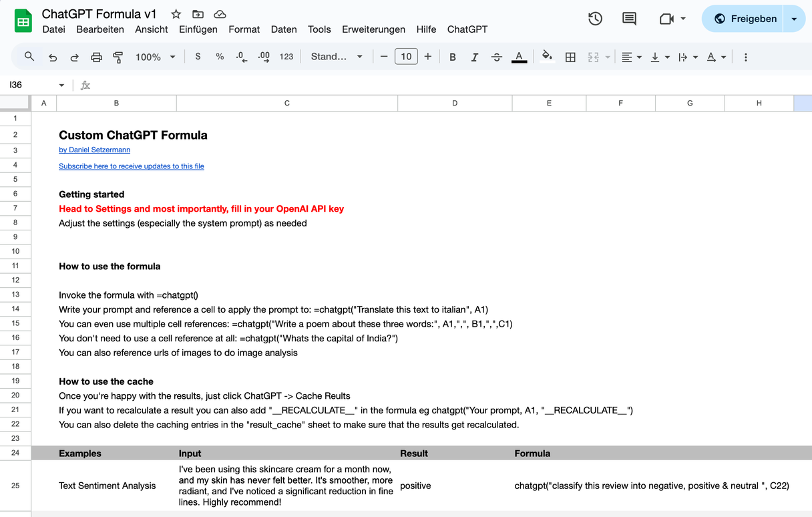The height and width of the screenshot is (517, 812).
Task: Format as currency with dollar icon
Action: 198,57
